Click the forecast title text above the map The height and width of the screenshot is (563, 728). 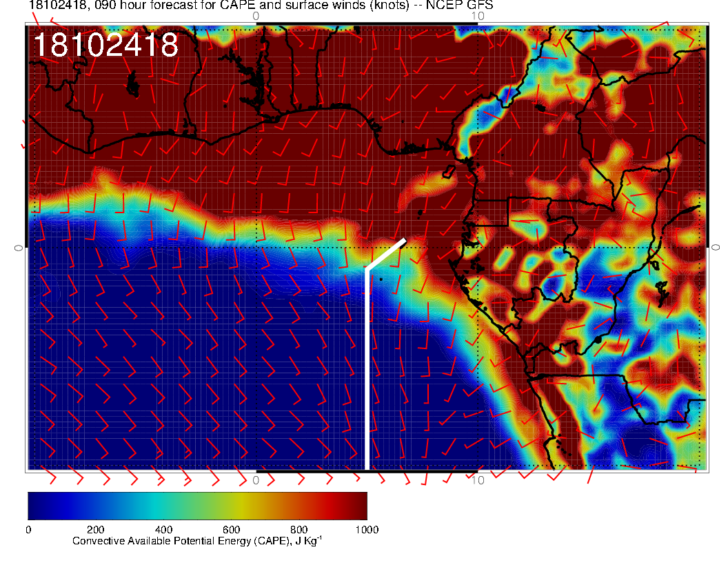(261, 6)
